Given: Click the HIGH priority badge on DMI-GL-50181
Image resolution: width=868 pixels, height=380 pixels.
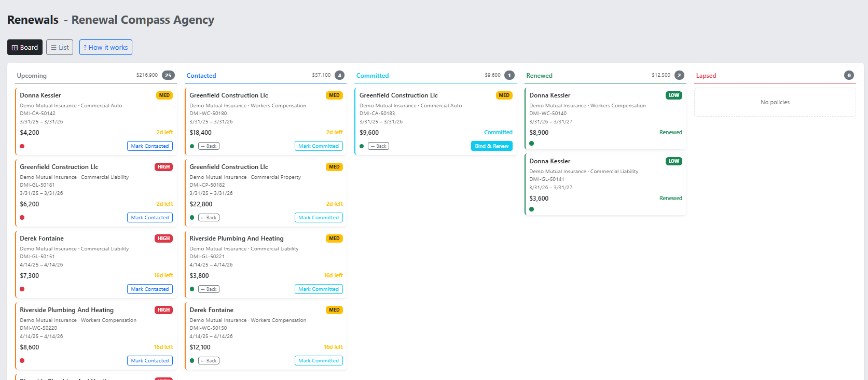Looking at the screenshot, I should [x=163, y=167].
